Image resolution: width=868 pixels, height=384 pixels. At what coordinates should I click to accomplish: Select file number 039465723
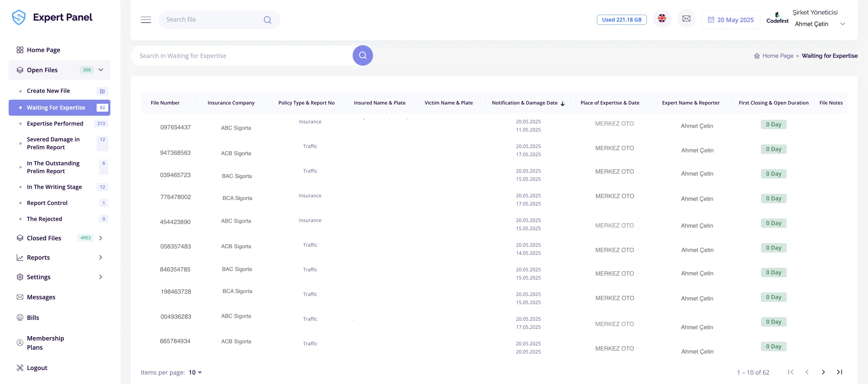pyautogui.click(x=175, y=175)
